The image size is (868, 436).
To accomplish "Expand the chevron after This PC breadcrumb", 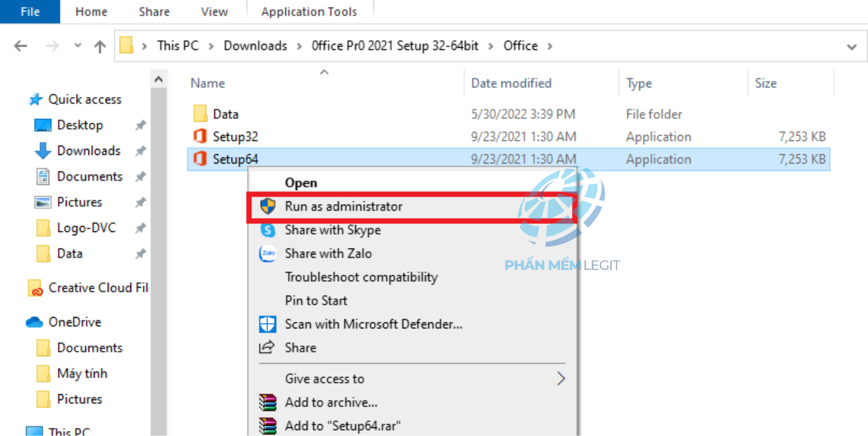I will click(212, 46).
